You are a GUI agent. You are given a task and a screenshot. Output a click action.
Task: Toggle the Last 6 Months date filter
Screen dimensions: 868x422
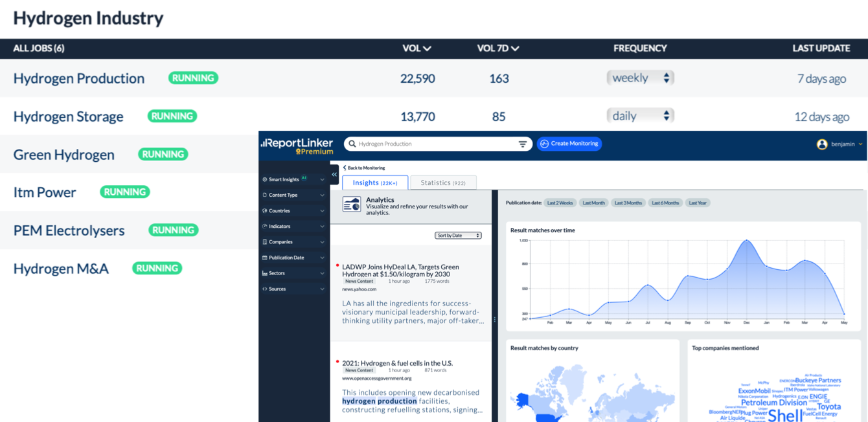pyautogui.click(x=665, y=203)
